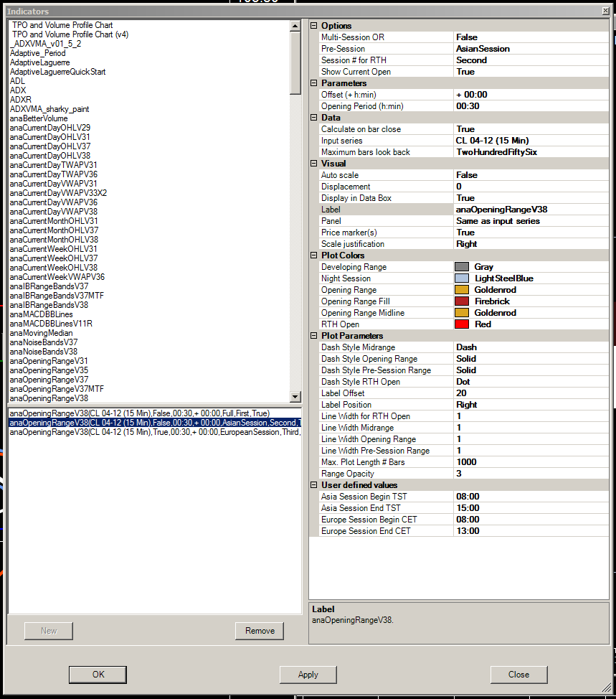Image resolution: width=616 pixels, height=699 pixels.
Task: Select the Dash Style RTH Open value Dot
Action: pyautogui.click(x=531, y=382)
